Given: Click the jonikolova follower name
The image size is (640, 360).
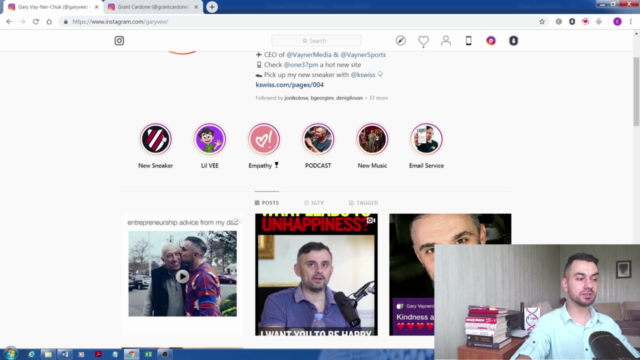Looking at the screenshot, I should coord(296,98).
